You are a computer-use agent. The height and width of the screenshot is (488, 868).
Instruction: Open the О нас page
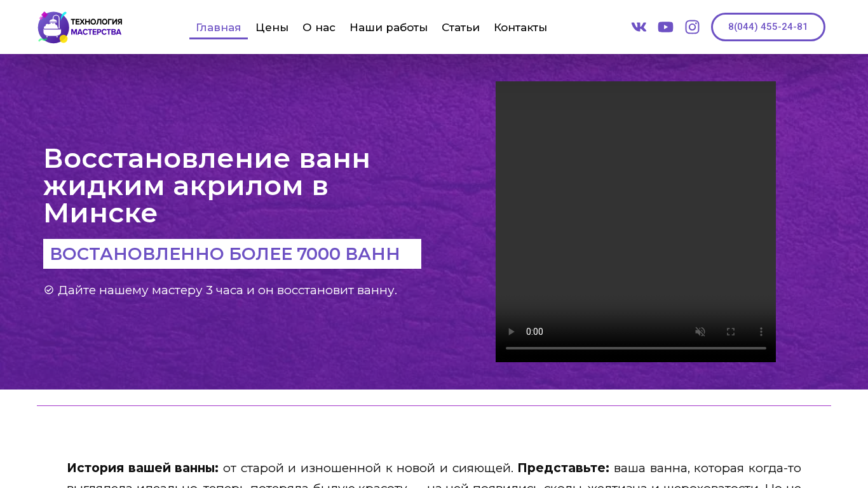click(x=319, y=27)
